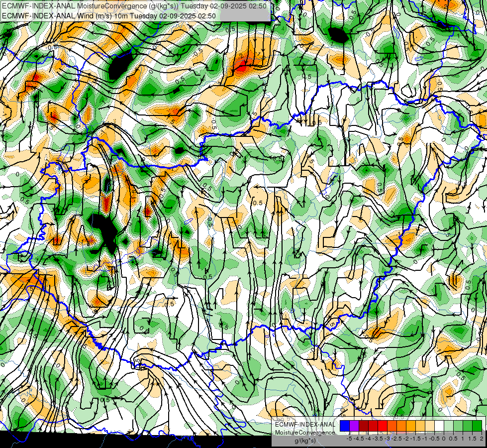The height and width of the screenshot is (448, 487).
Task: Click the legend tick label -2
Action: [x=406, y=439]
